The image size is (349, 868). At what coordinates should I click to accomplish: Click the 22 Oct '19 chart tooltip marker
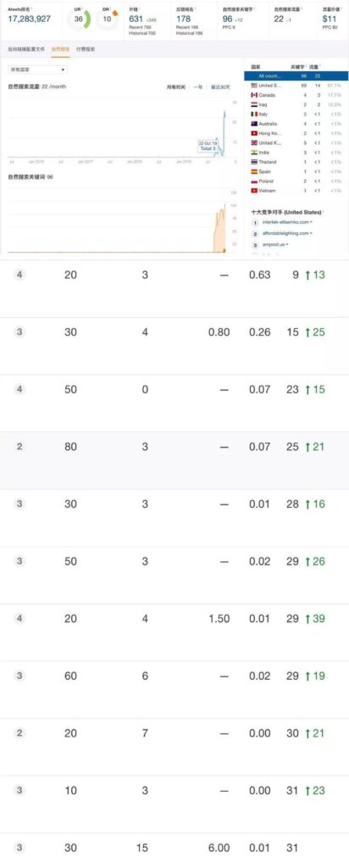pos(209,146)
